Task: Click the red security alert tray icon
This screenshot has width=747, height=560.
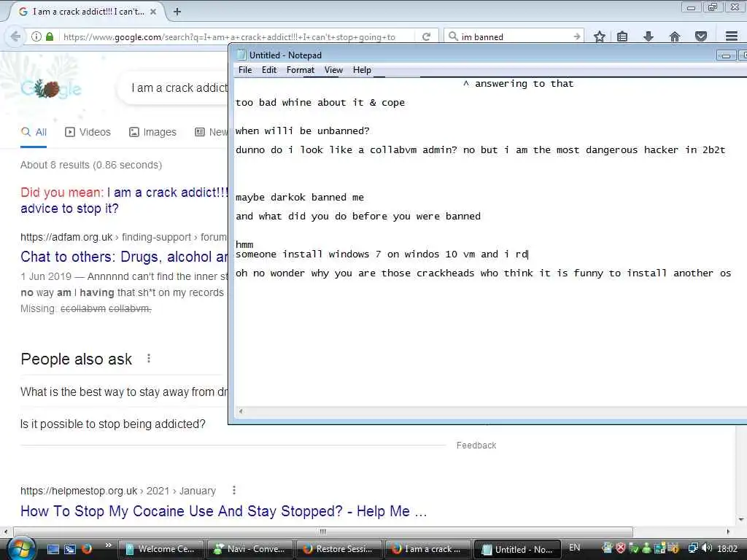Action: pyautogui.click(x=620, y=548)
